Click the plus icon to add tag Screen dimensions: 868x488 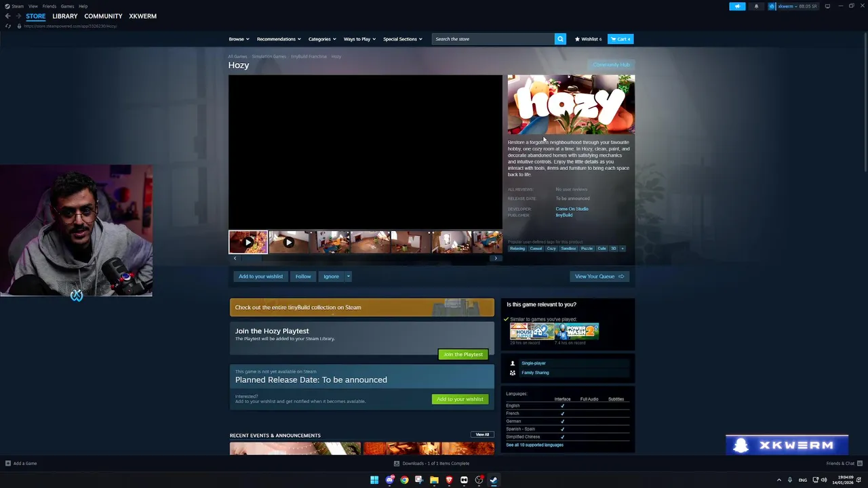click(623, 248)
